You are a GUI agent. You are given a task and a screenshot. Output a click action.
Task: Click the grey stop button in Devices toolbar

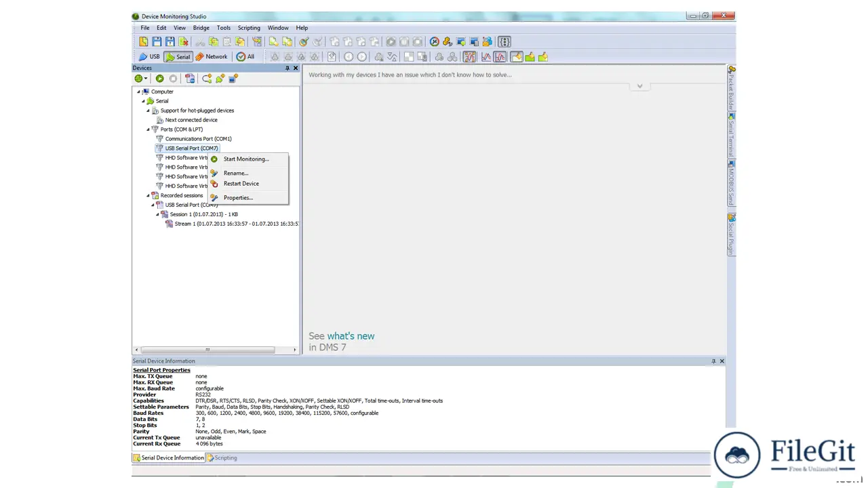pos(173,79)
